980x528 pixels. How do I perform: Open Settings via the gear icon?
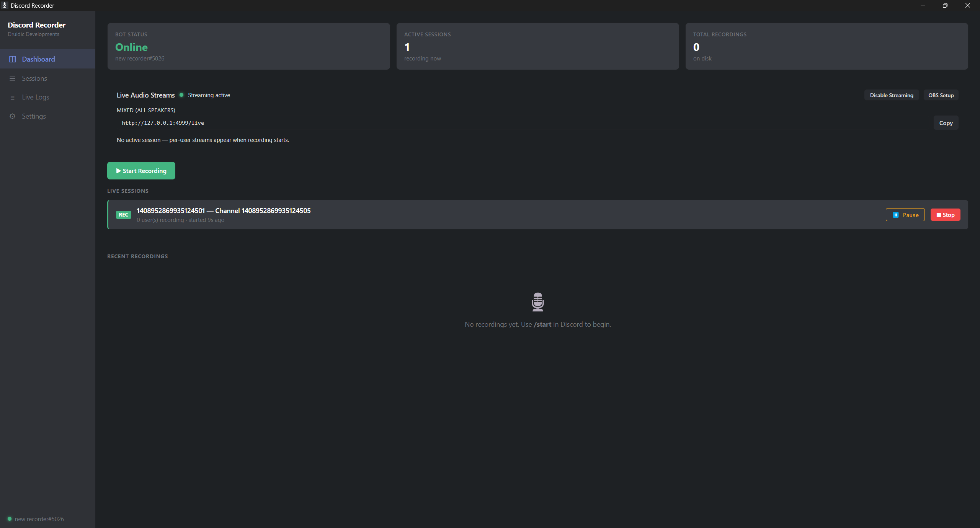[x=13, y=116]
